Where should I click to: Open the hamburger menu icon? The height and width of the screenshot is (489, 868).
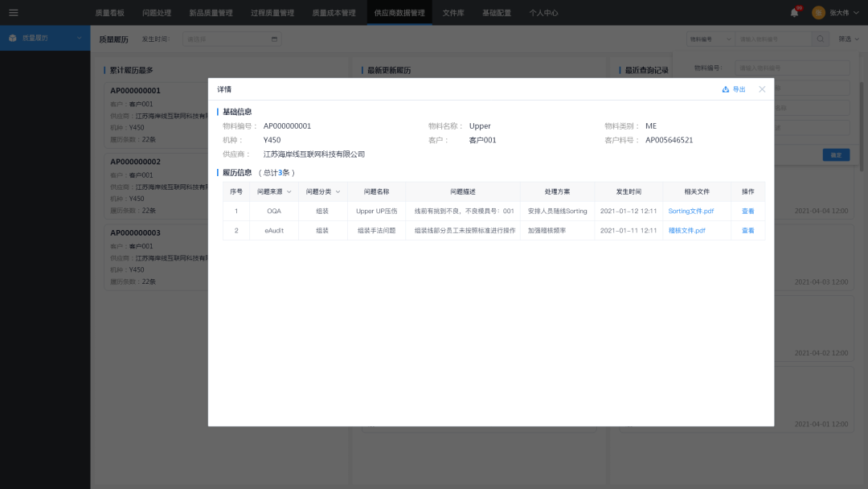click(x=14, y=13)
